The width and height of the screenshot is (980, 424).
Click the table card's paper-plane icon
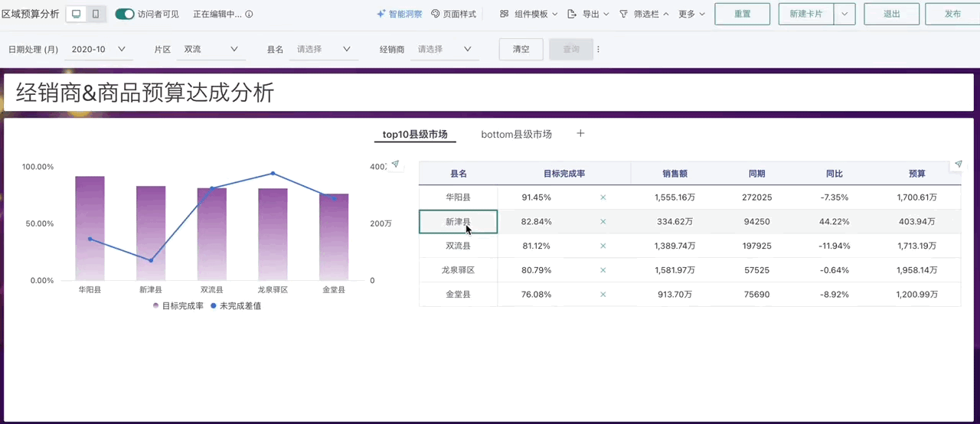coord(958,165)
